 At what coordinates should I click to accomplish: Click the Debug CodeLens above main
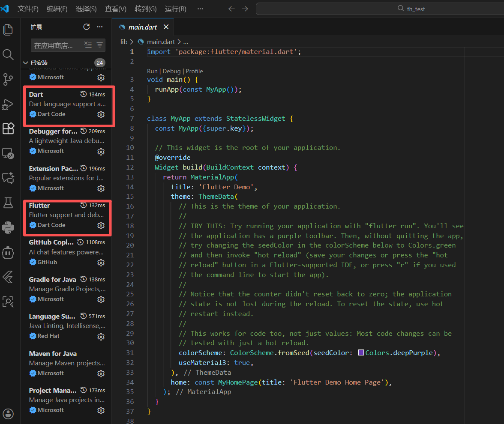point(171,71)
